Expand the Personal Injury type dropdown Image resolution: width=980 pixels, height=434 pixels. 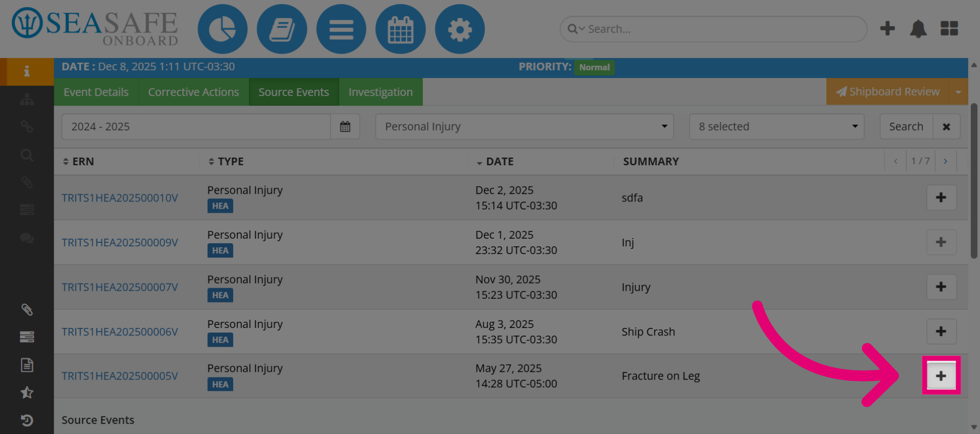click(x=524, y=126)
